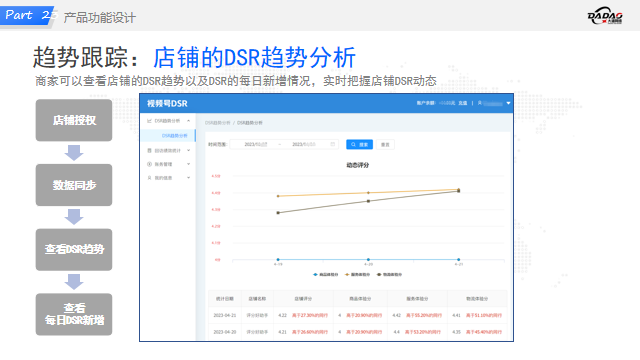Image resolution: width=640 pixels, height=360 pixels.
Task: Click 高于20.90%的同行 in 2023-04-21 row
Action: point(364,316)
